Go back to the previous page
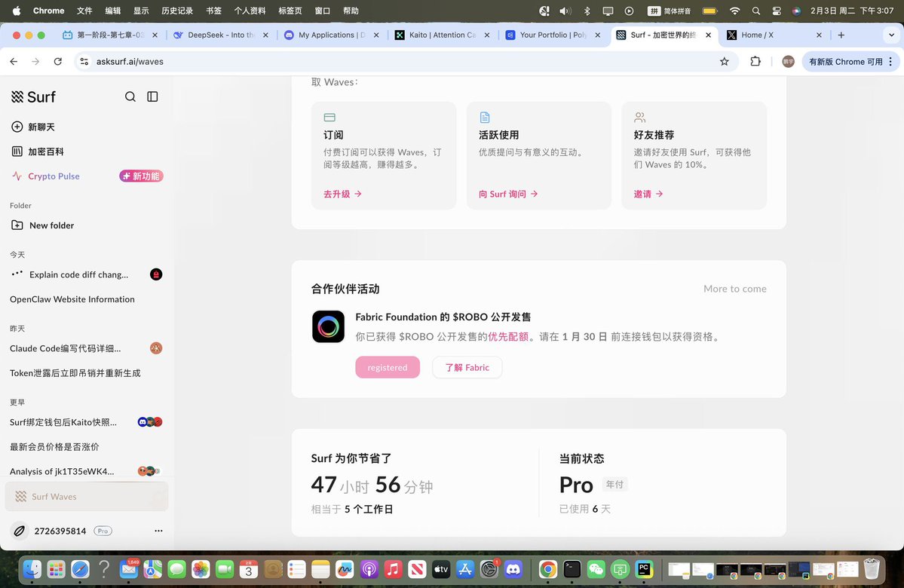 [14, 62]
